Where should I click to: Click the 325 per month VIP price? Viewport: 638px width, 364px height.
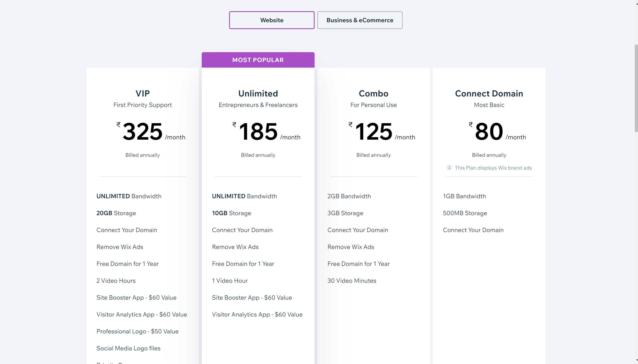[x=143, y=132]
